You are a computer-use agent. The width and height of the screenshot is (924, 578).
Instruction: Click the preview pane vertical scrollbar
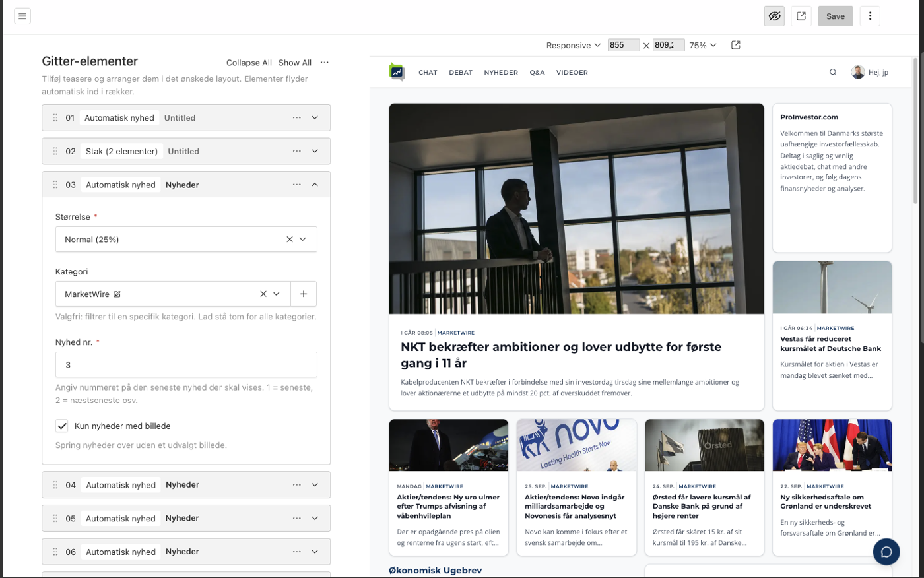click(x=915, y=131)
